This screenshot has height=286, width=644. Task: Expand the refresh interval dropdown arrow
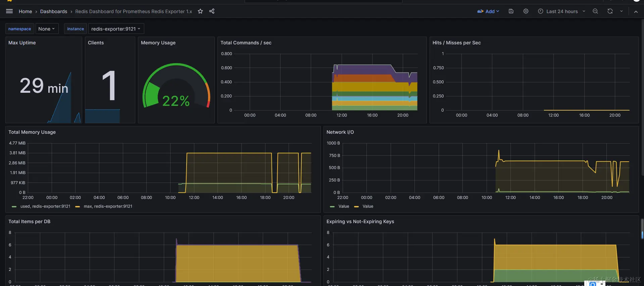(x=622, y=11)
